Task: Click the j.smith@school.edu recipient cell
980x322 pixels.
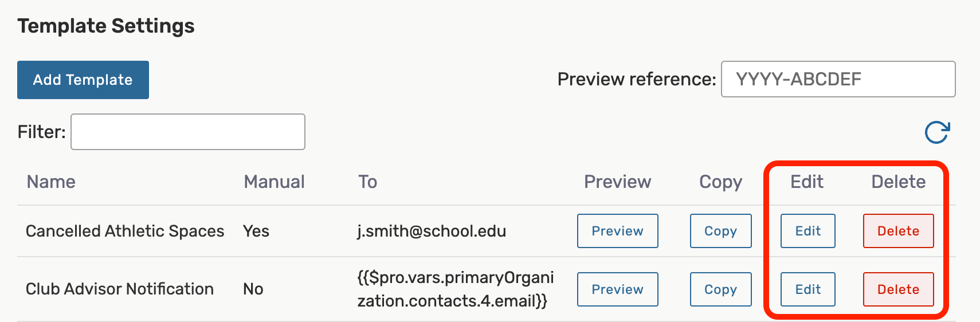Action: click(432, 231)
